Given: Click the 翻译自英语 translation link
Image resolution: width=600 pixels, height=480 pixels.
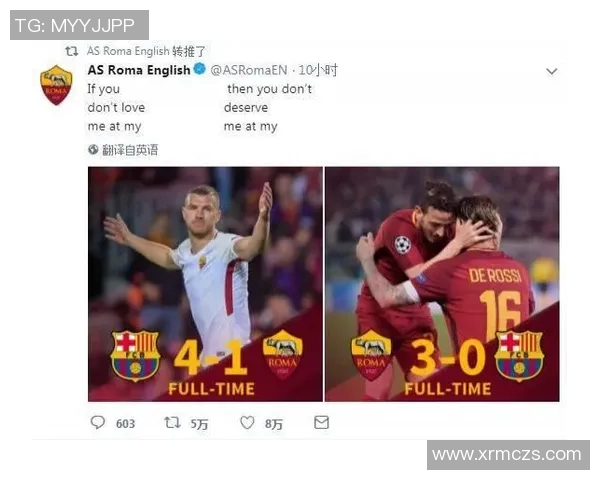Looking at the screenshot, I should click(x=130, y=150).
